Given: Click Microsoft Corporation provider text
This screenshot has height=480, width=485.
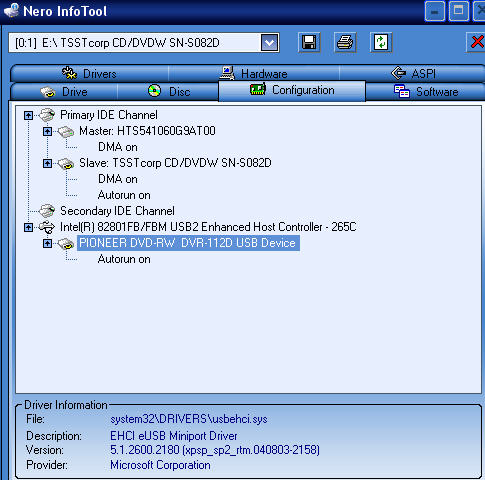Looking at the screenshot, I should pos(160,465).
